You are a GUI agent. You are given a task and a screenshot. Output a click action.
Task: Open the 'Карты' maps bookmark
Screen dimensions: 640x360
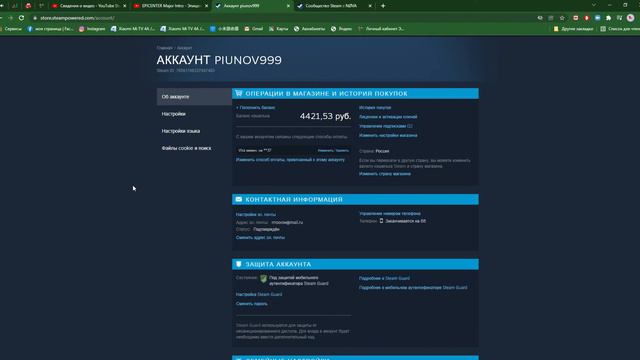point(278,29)
